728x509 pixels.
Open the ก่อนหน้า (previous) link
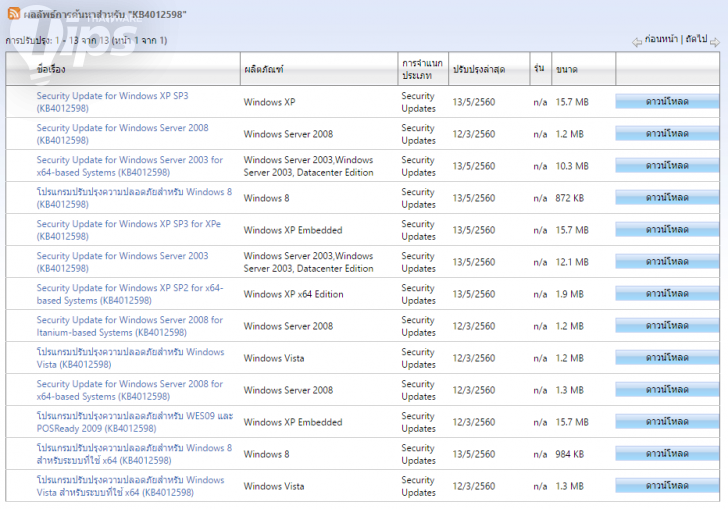tap(661, 39)
